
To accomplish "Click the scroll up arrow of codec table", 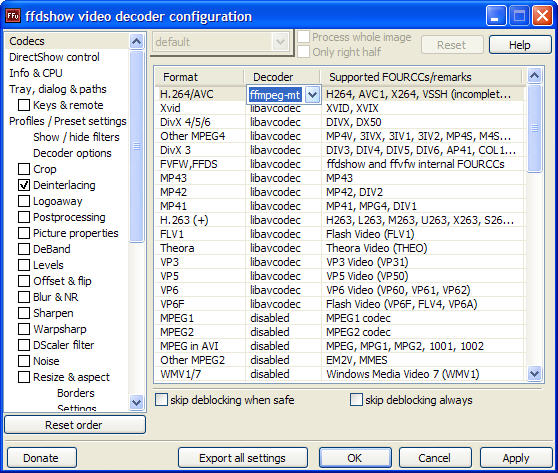I will click(x=535, y=75).
